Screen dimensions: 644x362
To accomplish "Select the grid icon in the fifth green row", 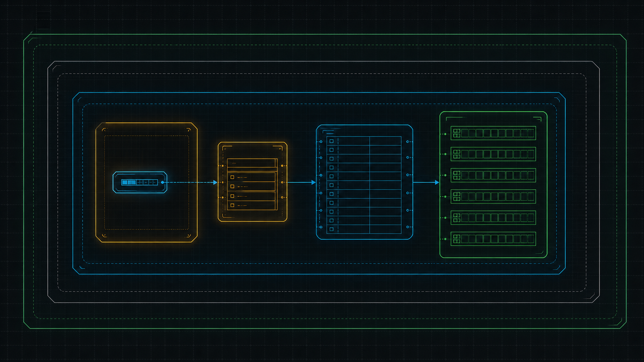I will [456, 218].
